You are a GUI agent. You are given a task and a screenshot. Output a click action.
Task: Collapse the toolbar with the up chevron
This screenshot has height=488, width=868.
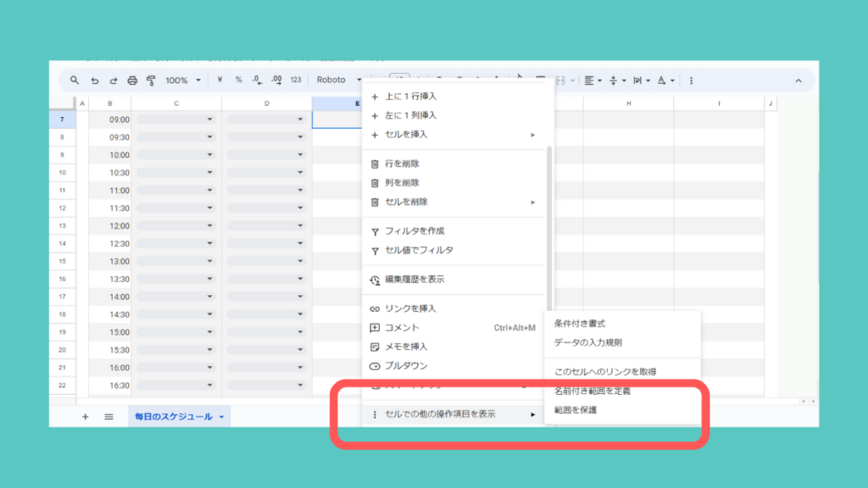click(x=798, y=80)
